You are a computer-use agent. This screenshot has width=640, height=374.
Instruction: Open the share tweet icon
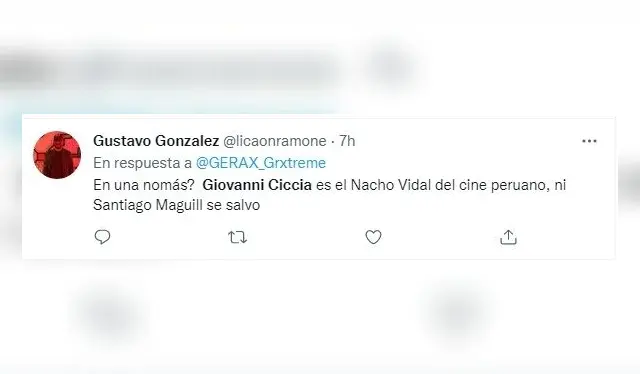tap(508, 237)
